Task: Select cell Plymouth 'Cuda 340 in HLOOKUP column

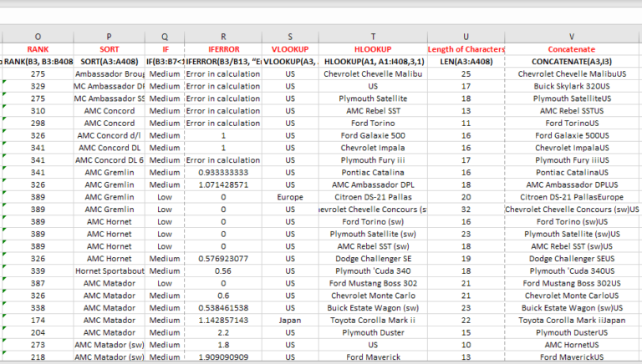Action: point(373,270)
